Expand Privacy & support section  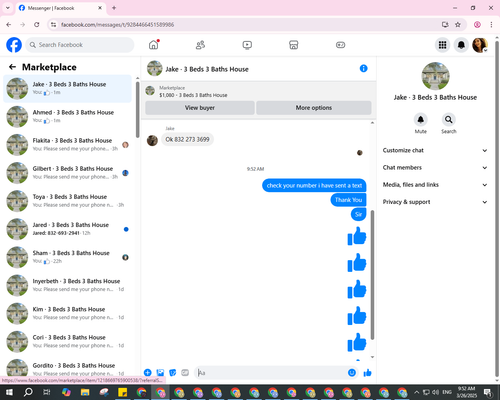point(435,202)
